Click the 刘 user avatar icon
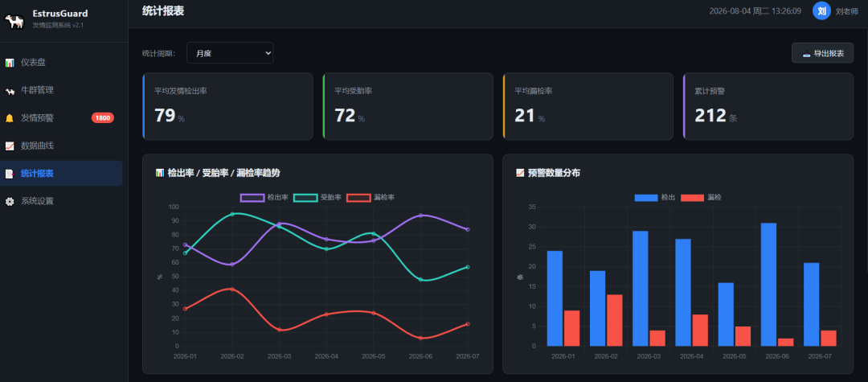The height and width of the screenshot is (382, 868). pyautogui.click(x=821, y=10)
